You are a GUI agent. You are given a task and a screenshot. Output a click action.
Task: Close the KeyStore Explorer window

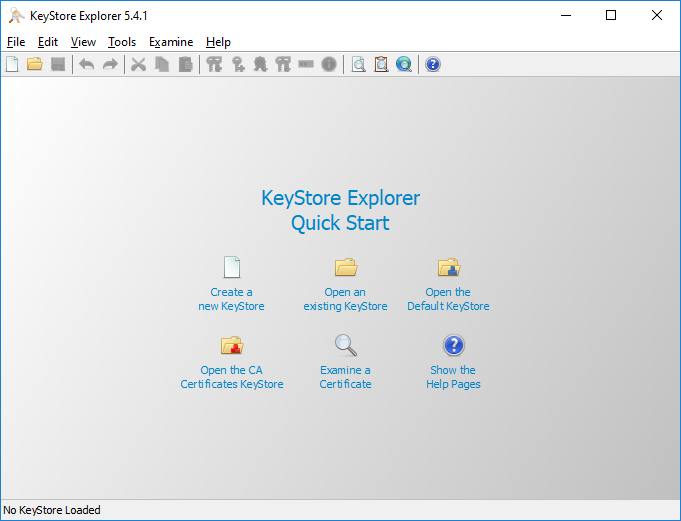(x=657, y=16)
